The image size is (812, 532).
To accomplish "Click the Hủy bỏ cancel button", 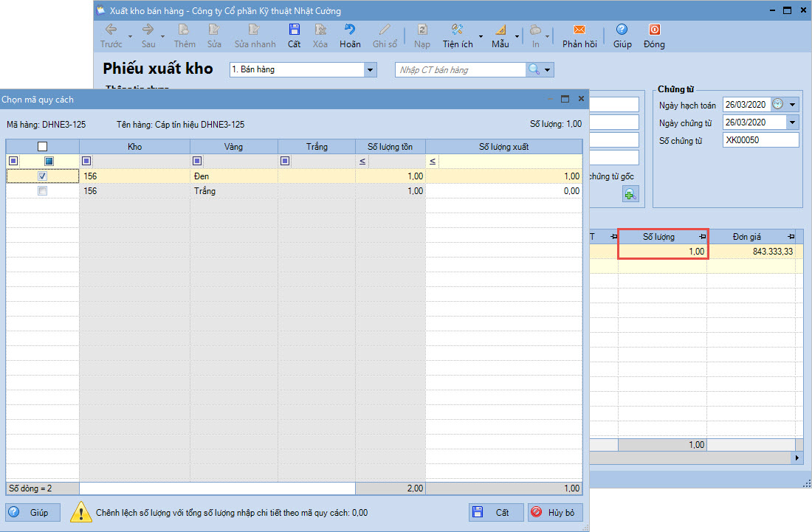I will tap(555, 512).
